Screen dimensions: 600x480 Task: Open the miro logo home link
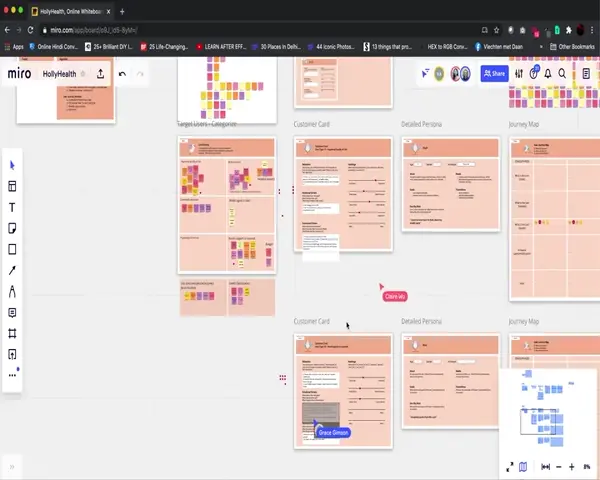point(20,73)
